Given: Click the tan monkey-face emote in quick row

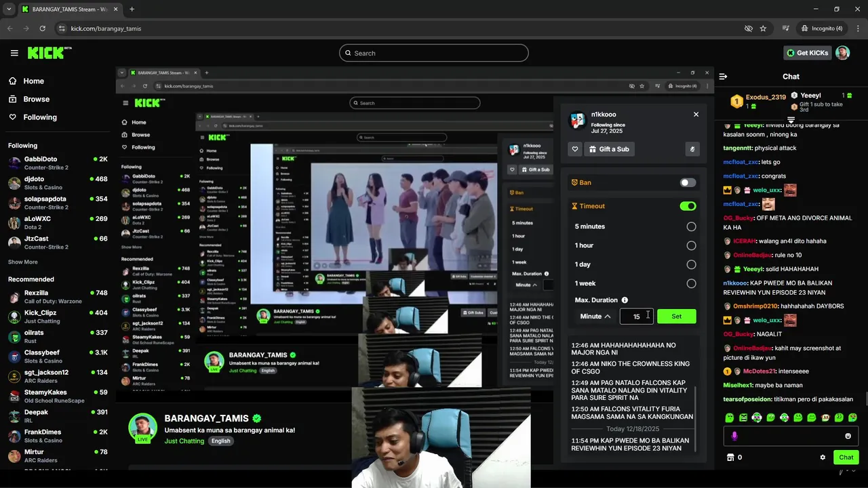Looking at the screenshot, I should coord(825,418).
